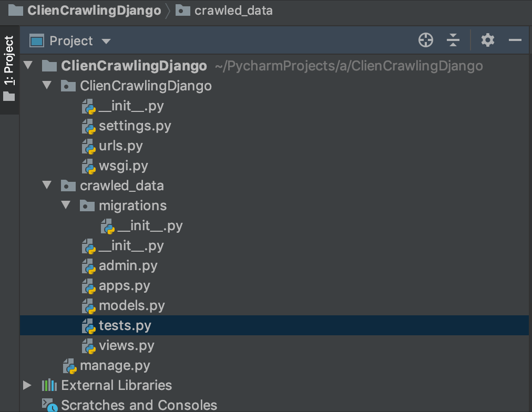Viewport: 532px width, 412px height.
Task: Collapse the inner ClienCrawlingDjango package arrow
Action: click(47, 85)
